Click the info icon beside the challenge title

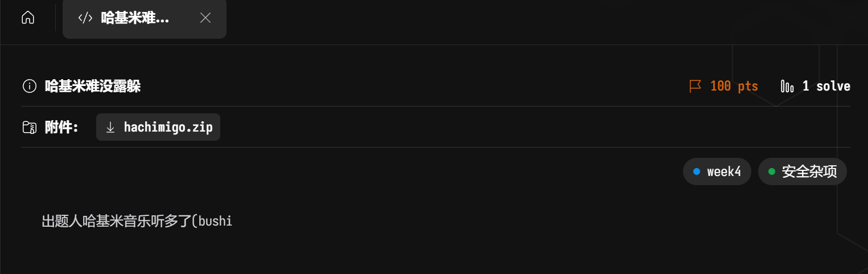28,87
